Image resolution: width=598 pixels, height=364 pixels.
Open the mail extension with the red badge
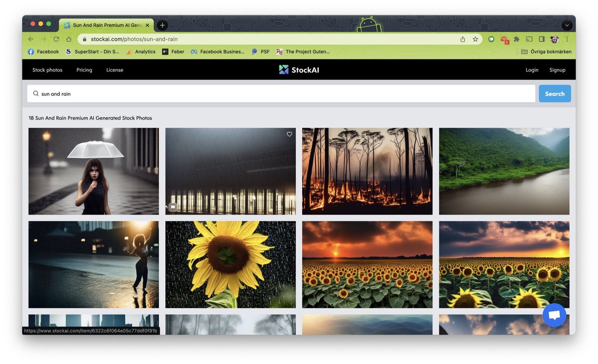tap(504, 40)
